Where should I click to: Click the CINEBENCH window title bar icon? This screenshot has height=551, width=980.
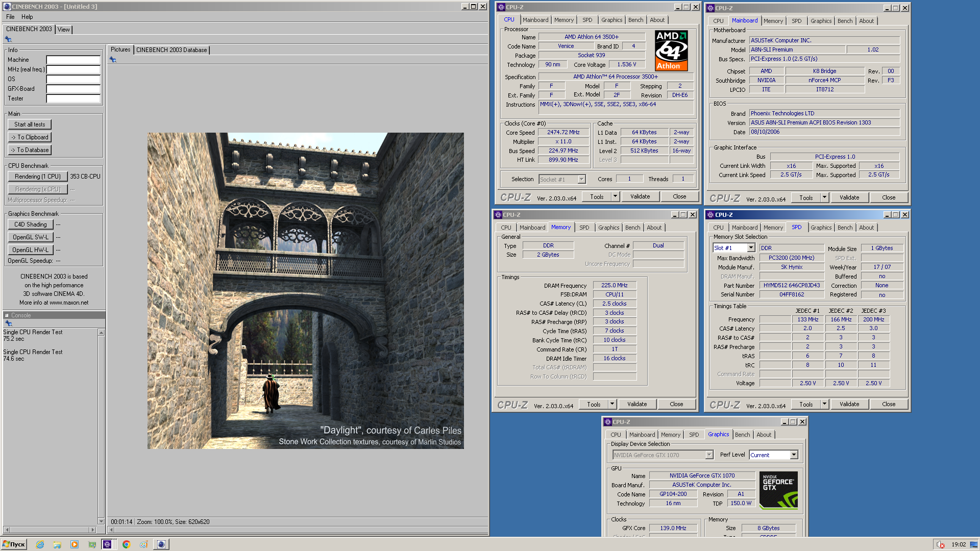coord(7,7)
